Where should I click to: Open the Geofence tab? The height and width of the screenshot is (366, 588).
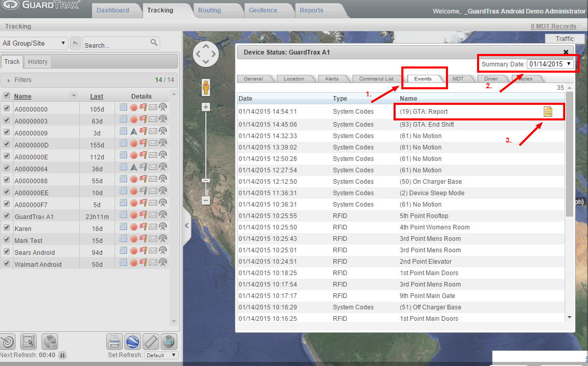[263, 10]
